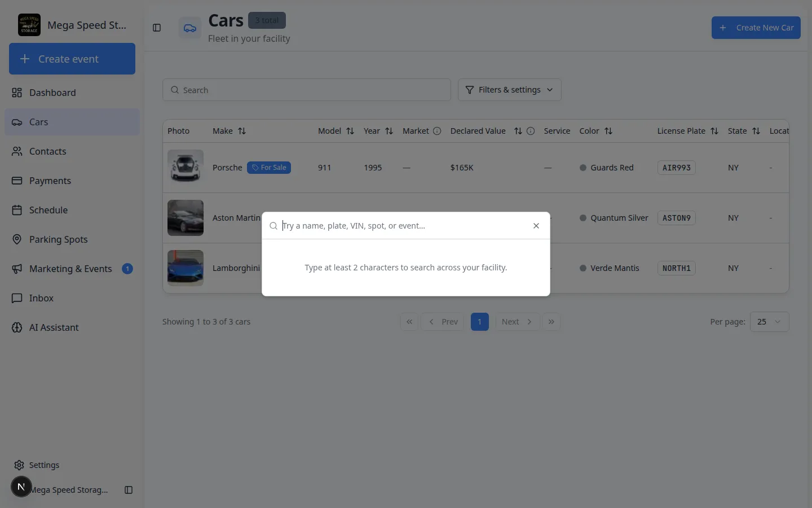Image resolution: width=812 pixels, height=508 pixels.
Task: Click the Create New Car button
Action: 756,28
